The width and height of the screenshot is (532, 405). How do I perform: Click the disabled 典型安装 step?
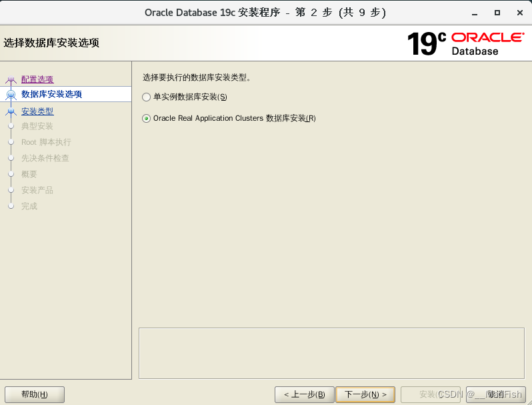click(37, 126)
